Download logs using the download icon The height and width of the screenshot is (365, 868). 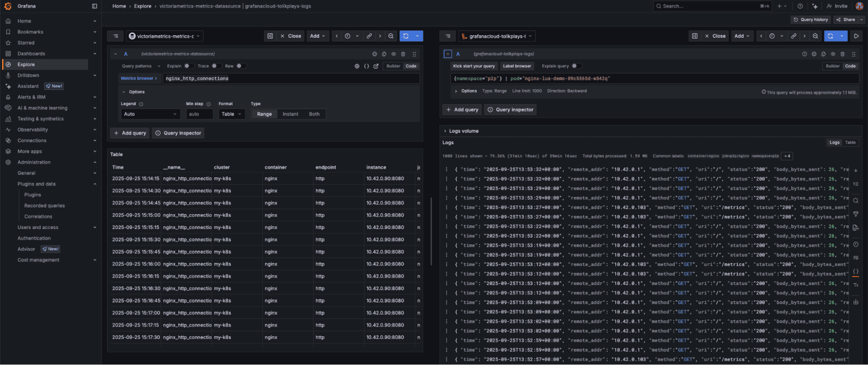tap(855, 302)
